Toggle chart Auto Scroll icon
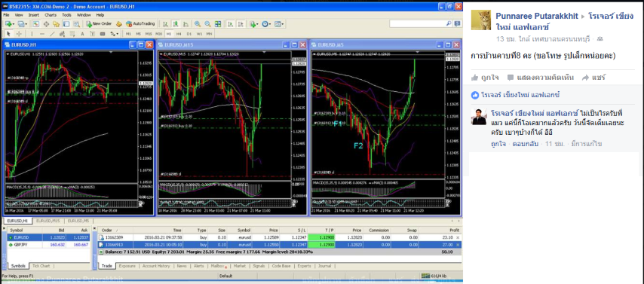Screen dimensions: 644x284 pyautogui.click(x=230, y=24)
